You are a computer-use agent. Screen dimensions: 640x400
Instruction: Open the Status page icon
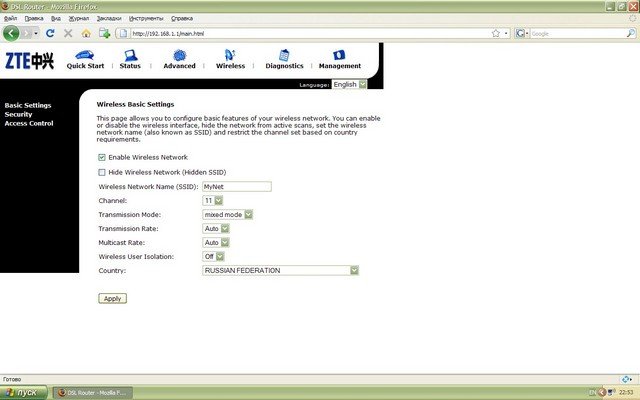(130, 55)
